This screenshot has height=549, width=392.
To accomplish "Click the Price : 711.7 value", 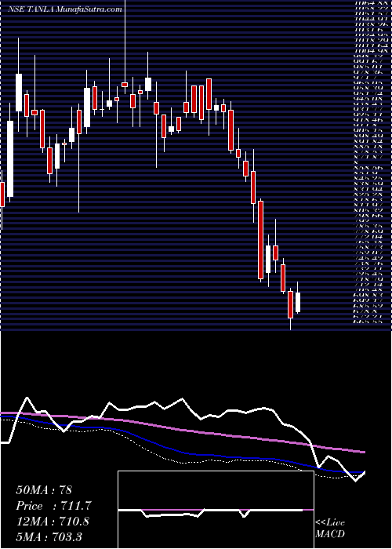I will [54, 506].
